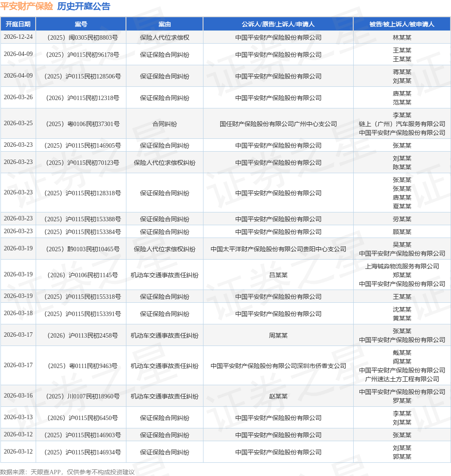
Task: Select case number (2025)沪0115民初155318号
Action: click(81, 297)
